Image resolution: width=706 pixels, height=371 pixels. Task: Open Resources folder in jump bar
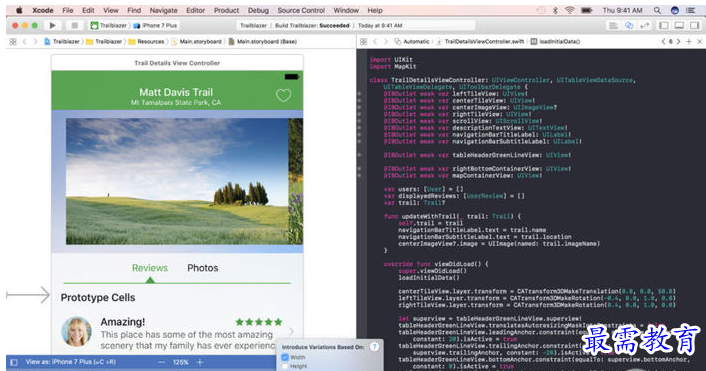pos(146,41)
